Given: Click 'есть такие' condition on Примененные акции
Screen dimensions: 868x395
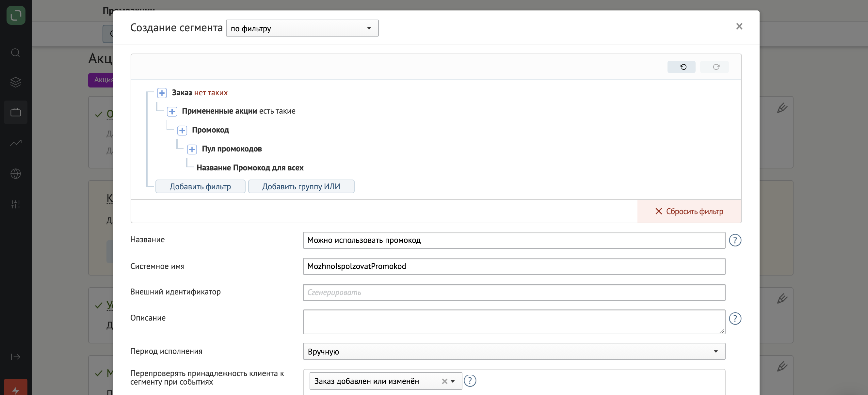Looking at the screenshot, I should pyautogui.click(x=277, y=111).
